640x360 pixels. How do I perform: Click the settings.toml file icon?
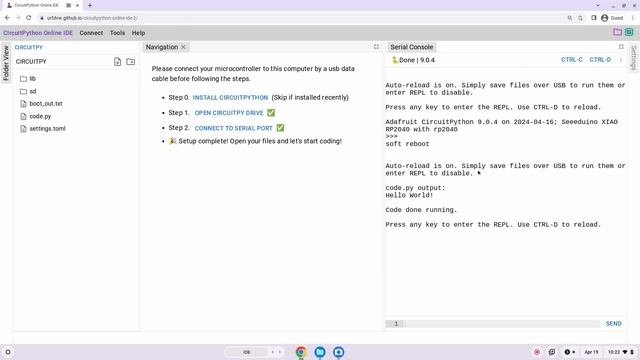click(x=23, y=129)
